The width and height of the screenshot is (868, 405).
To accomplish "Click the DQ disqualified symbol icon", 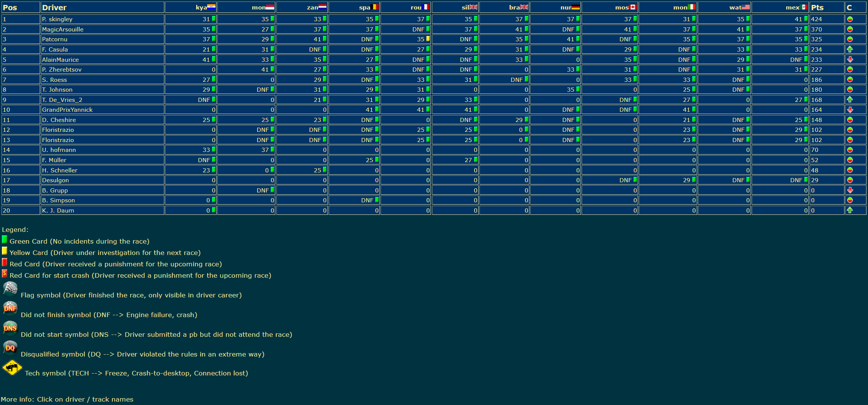I will click(x=10, y=348).
